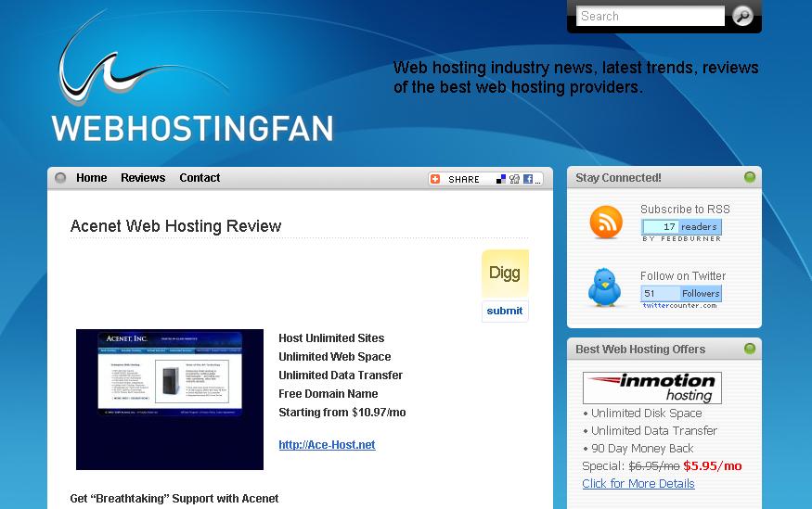812x509 pixels.
Task: Click the Best Web Hosting Offers heading
Action: point(640,350)
